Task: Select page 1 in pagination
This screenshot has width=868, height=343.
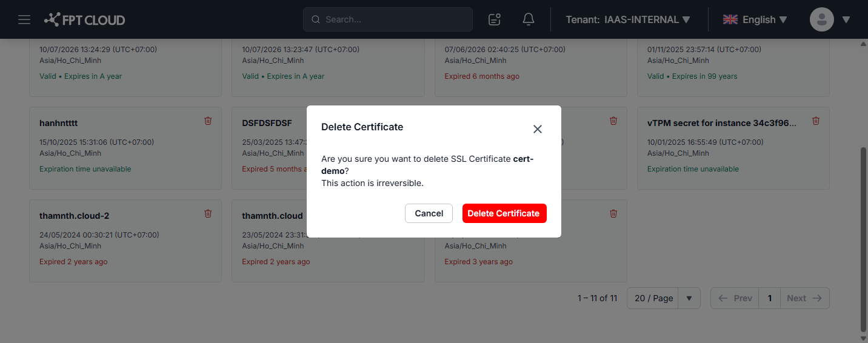Action: 770,298
